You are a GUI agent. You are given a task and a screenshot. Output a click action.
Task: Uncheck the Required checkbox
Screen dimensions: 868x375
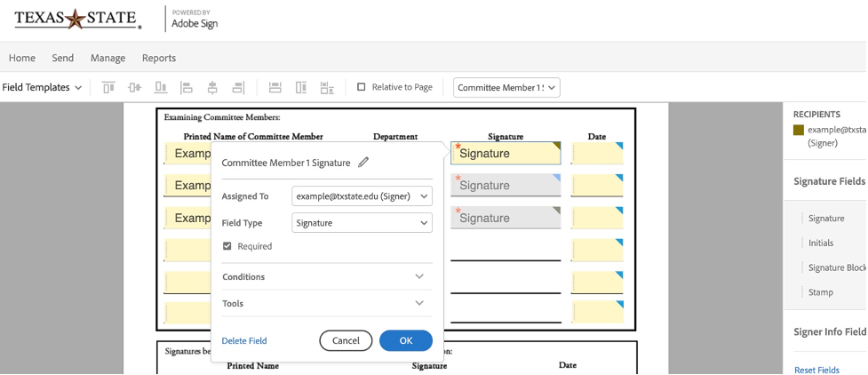point(227,246)
